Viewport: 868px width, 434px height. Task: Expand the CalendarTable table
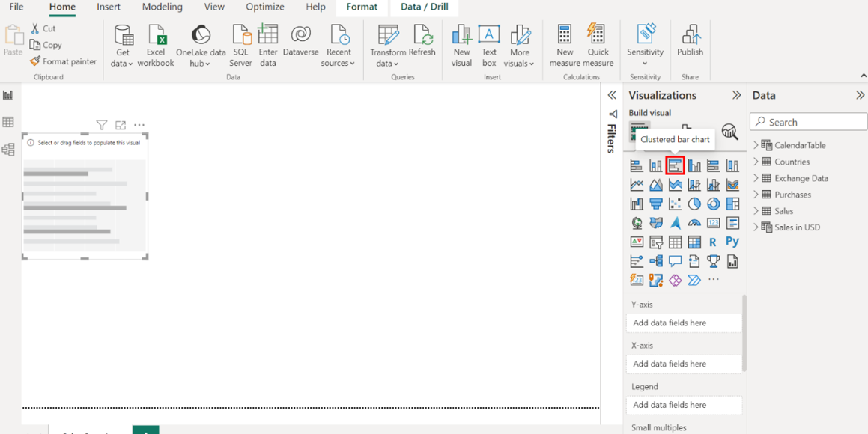pyautogui.click(x=756, y=145)
